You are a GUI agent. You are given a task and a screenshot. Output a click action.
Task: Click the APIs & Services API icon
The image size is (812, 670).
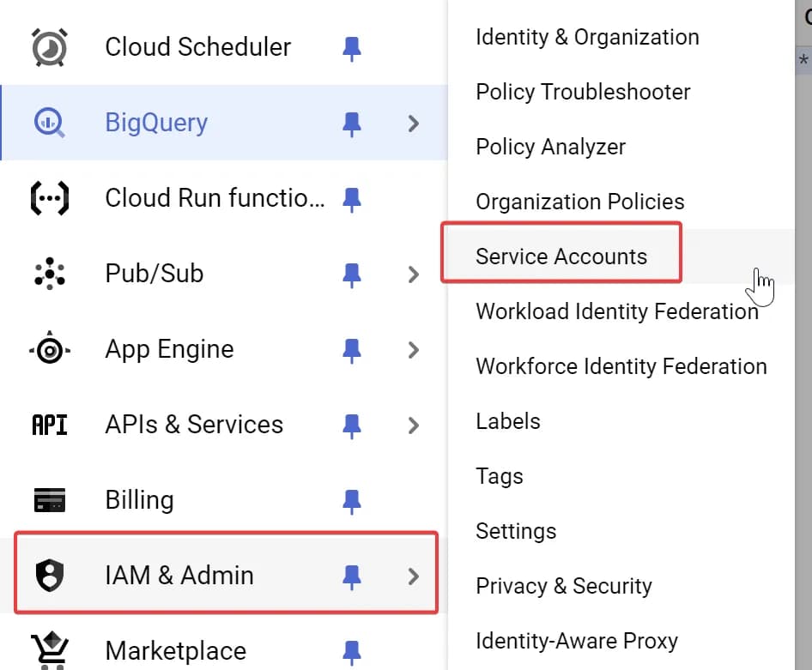50,425
